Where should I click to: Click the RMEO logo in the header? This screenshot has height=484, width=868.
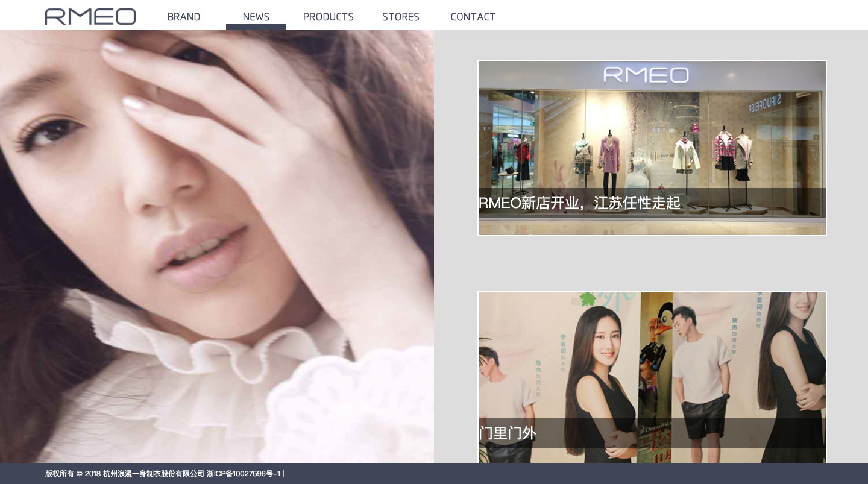(x=90, y=16)
